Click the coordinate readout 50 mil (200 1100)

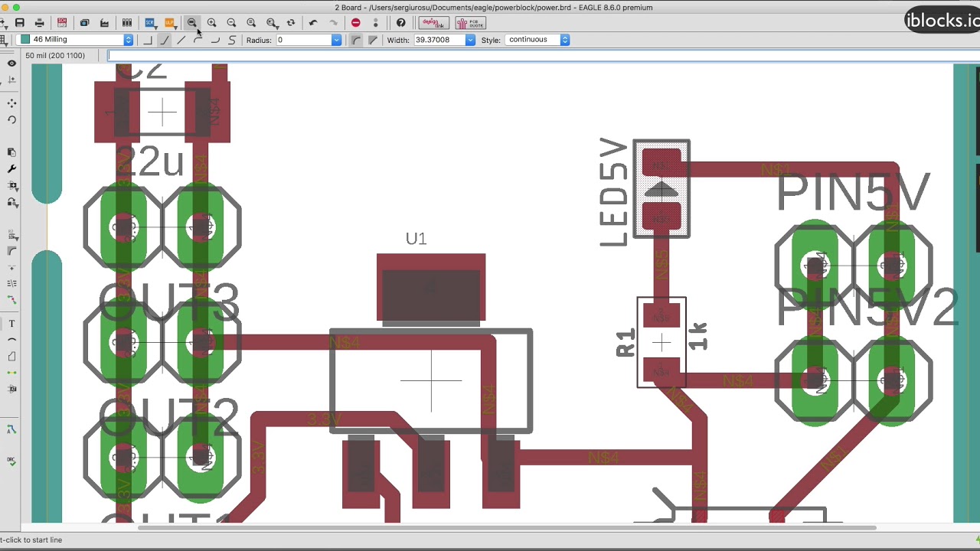point(54,55)
